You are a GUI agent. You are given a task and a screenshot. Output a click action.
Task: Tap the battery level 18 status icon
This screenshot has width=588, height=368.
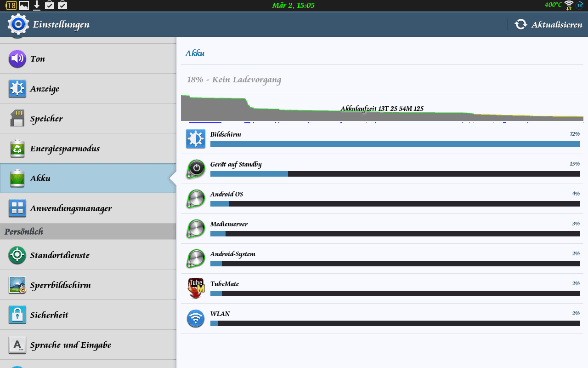pyautogui.click(x=11, y=6)
